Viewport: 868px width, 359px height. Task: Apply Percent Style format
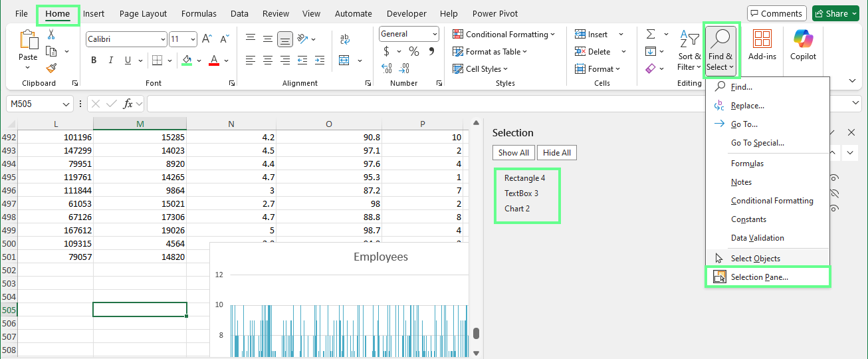pos(413,51)
